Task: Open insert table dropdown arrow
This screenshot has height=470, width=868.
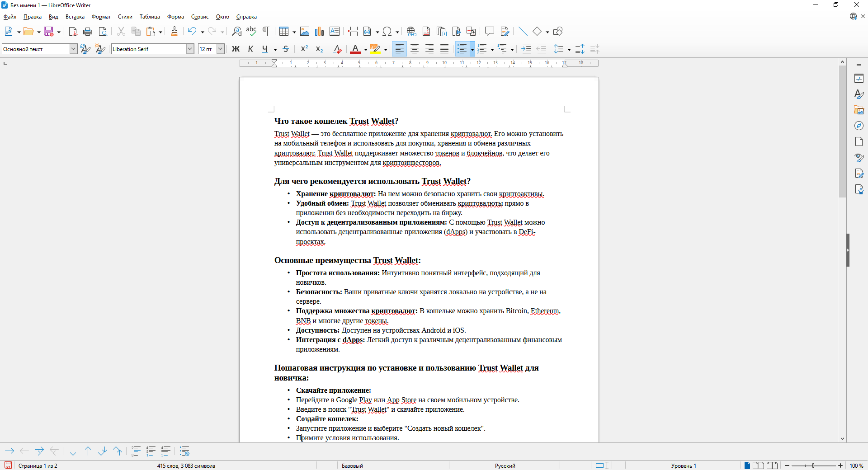Action: point(294,32)
